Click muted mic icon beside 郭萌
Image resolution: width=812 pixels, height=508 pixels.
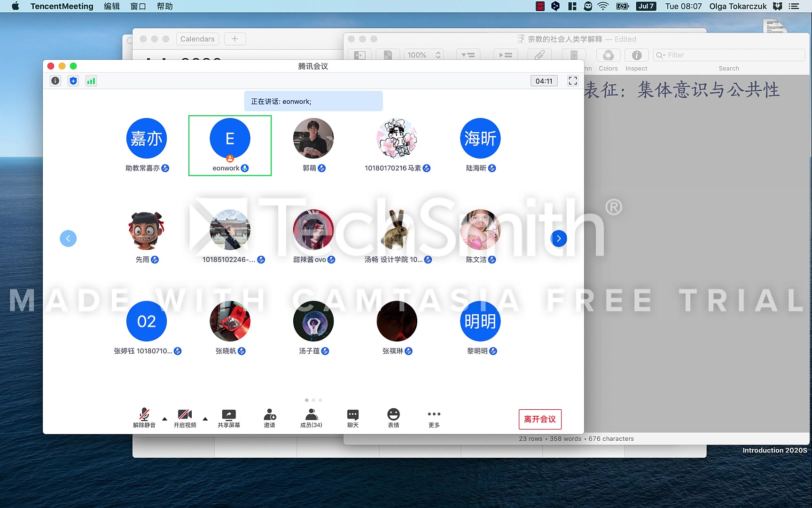click(x=322, y=168)
